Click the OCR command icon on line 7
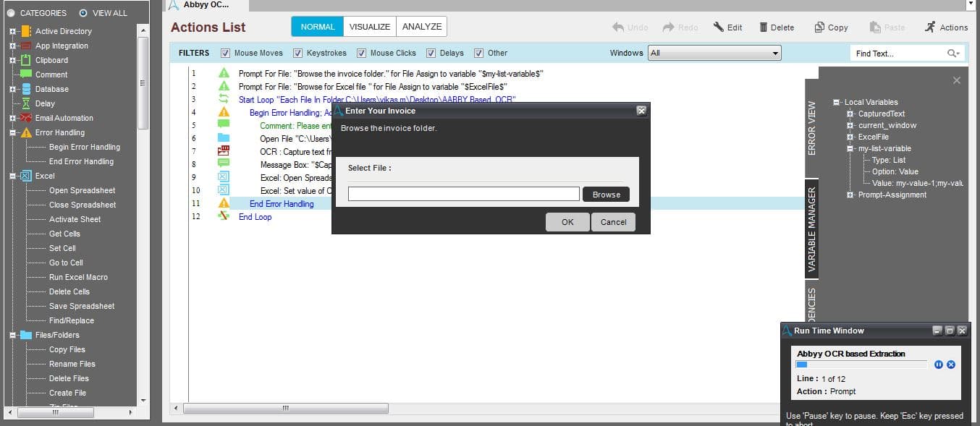The width and height of the screenshot is (980, 426). pos(224,151)
